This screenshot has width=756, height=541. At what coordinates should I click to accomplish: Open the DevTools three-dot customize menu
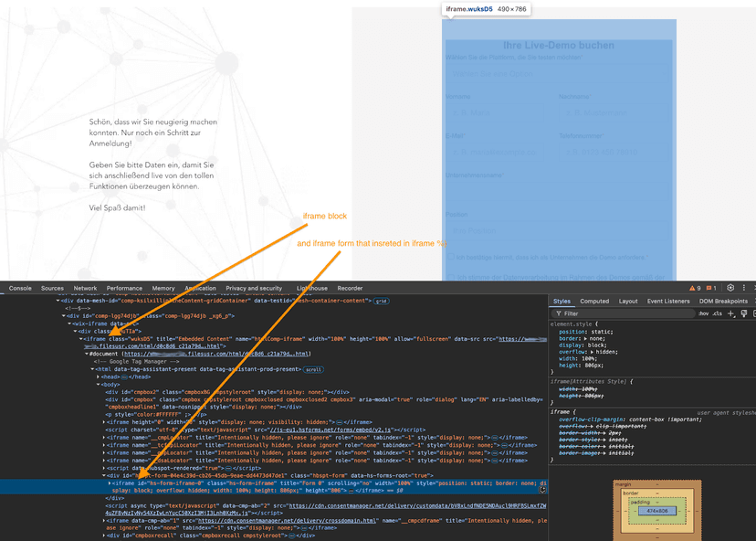pyautogui.click(x=744, y=288)
